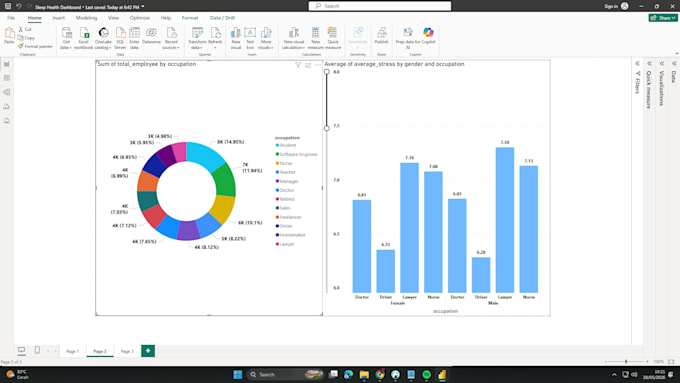This screenshot has width=680, height=383.
Task: Click the Save icon in title bar
Action: (x=8, y=6)
